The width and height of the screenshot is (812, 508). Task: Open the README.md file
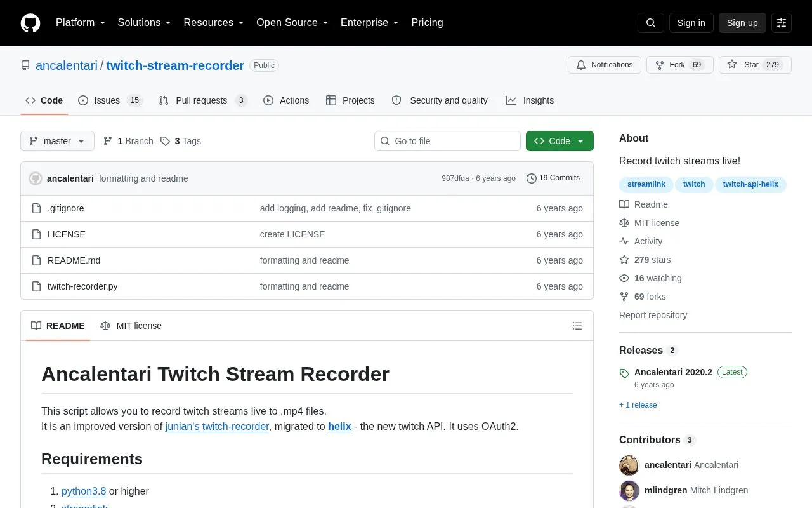[74, 260]
